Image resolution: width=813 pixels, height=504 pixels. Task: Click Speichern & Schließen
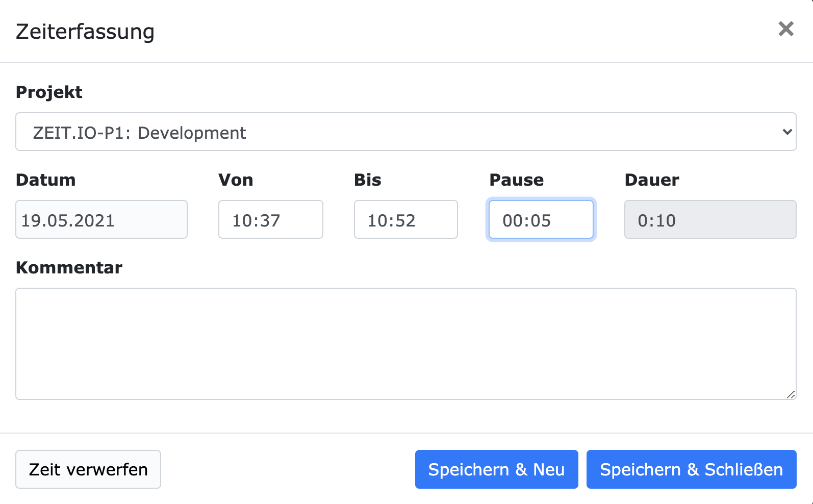point(691,469)
